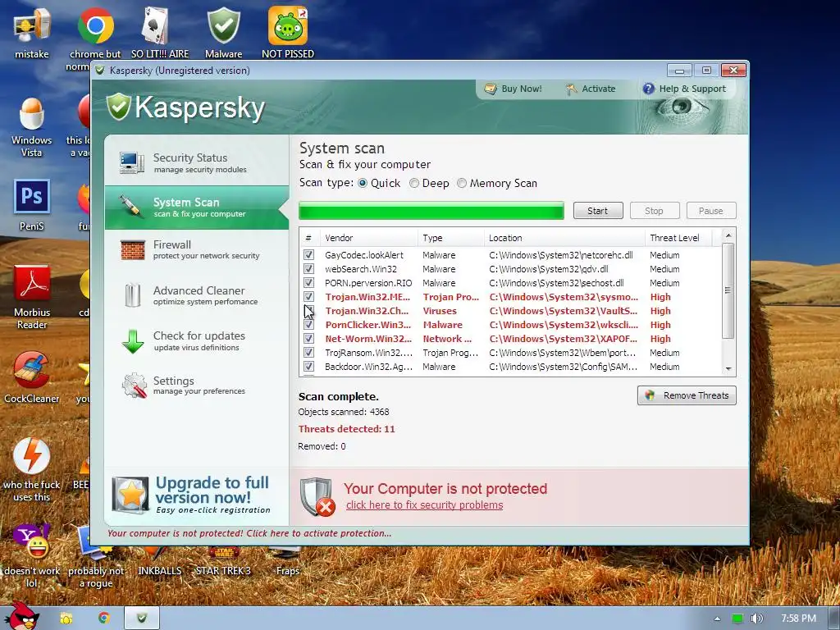Image resolution: width=840 pixels, height=630 pixels.
Task: Select the 'STAR TREK 3' desktop icon
Action: click(x=223, y=563)
